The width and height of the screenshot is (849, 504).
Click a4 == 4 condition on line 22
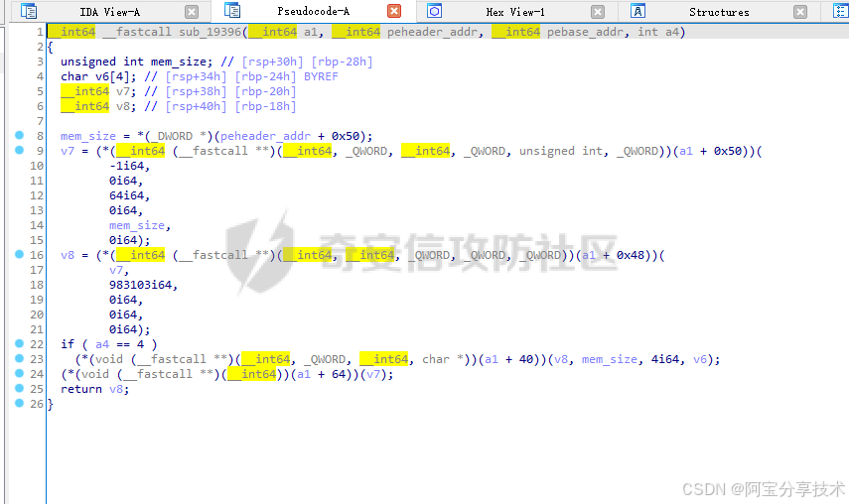click(120, 344)
